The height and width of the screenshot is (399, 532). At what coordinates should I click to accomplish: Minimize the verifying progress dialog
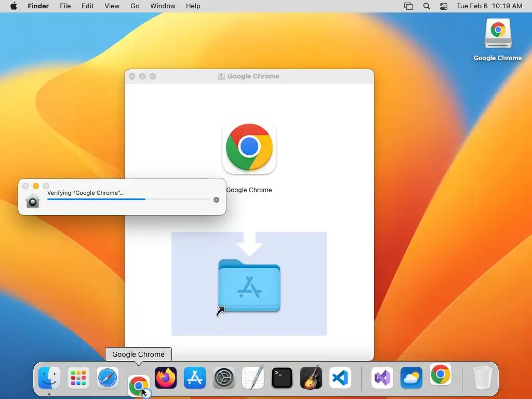36,186
